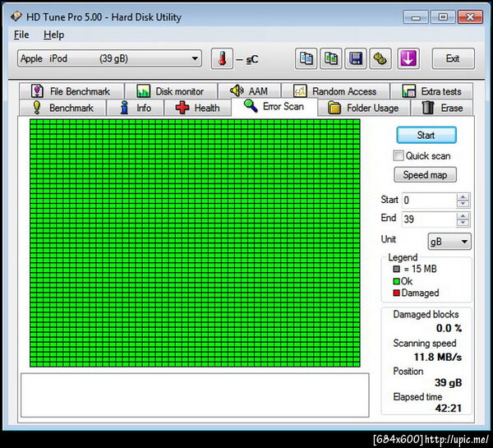The height and width of the screenshot is (448, 493).
Task: Click the Speed map button
Action: pyautogui.click(x=425, y=174)
